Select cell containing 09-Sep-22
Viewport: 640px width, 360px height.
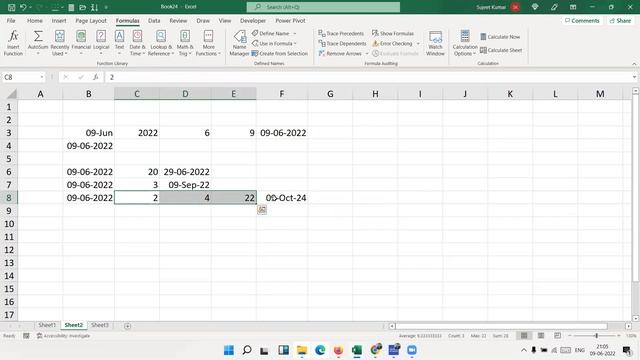pos(185,185)
